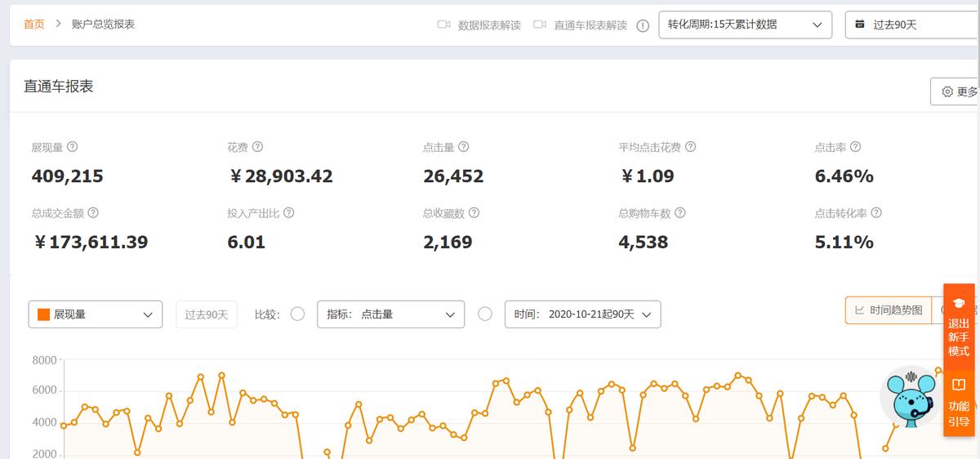Click the orange swatch in 展现量 selector
This screenshot has width=980, height=459.
44,314
